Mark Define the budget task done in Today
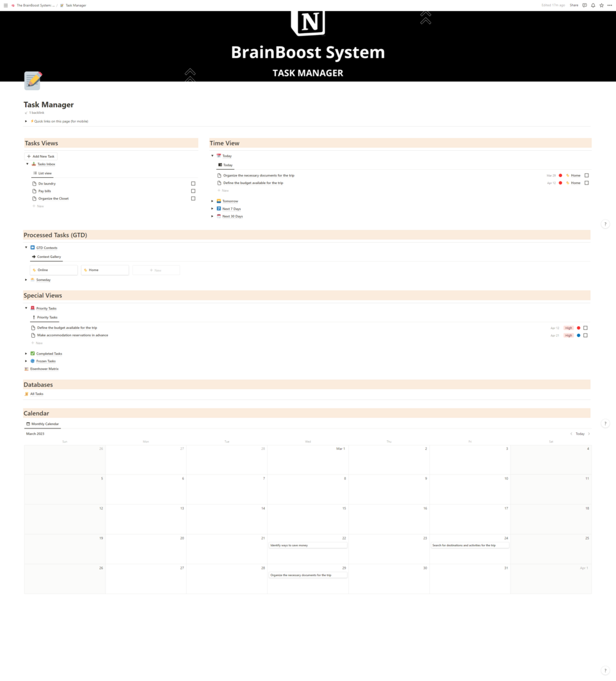Viewport: 616px width, 681px height. pos(587,183)
